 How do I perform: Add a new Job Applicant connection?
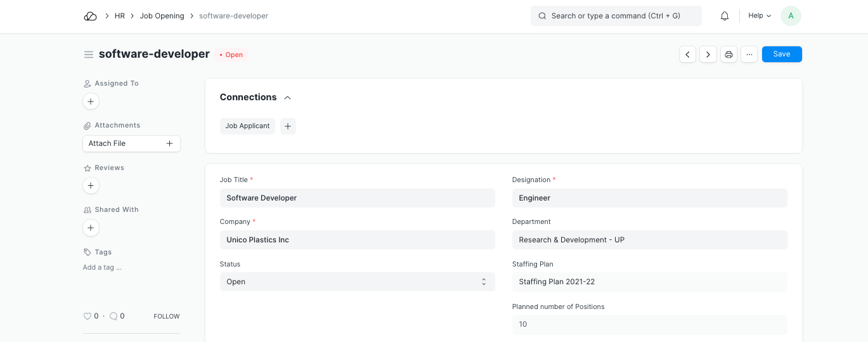click(x=288, y=126)
